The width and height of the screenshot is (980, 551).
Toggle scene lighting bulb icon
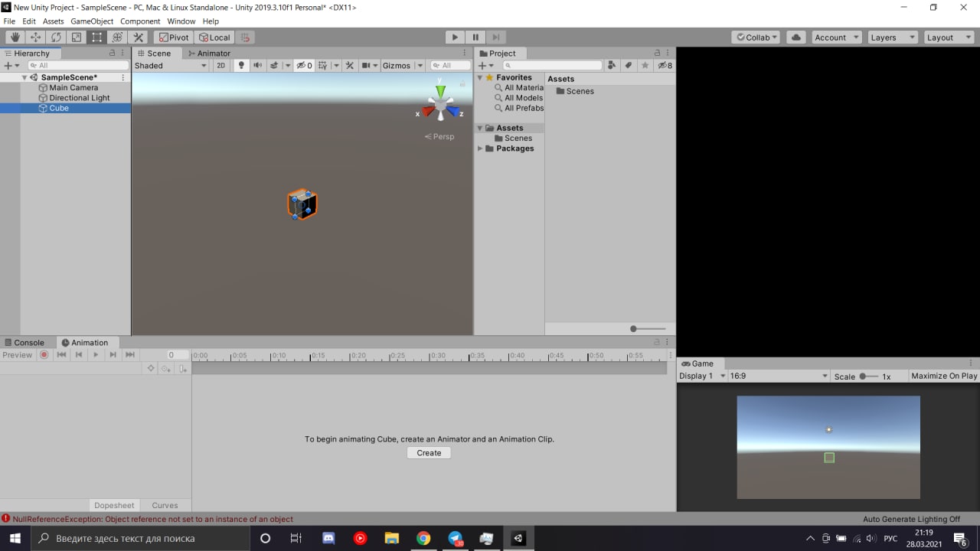(241, 65)
